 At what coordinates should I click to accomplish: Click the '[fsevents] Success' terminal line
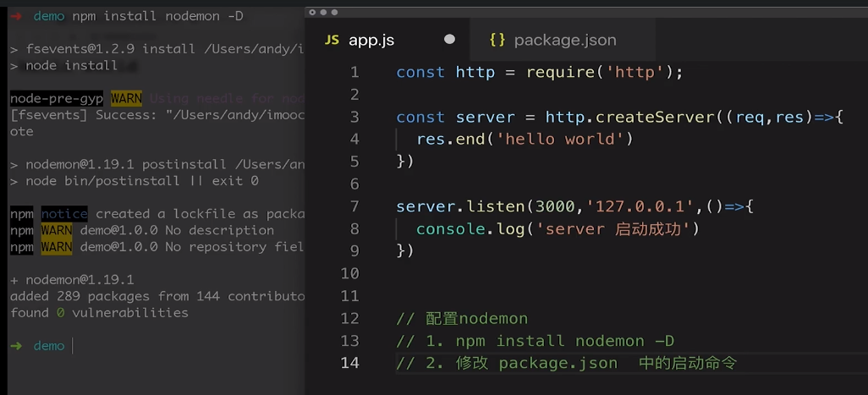(157, 115)
